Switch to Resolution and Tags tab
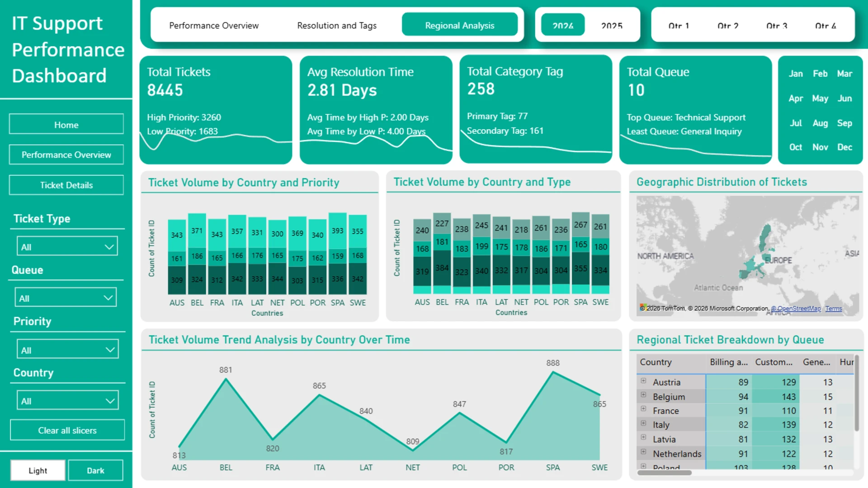Screen dimensions: 868x488 pyautogui.click(x=337, y=25)
